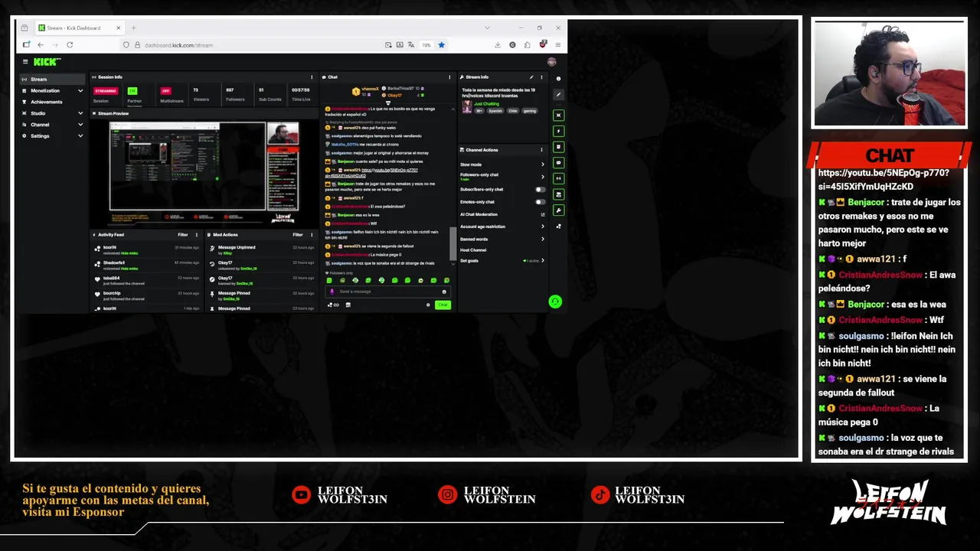Select Achievements in sidebar

pos(51,102)
